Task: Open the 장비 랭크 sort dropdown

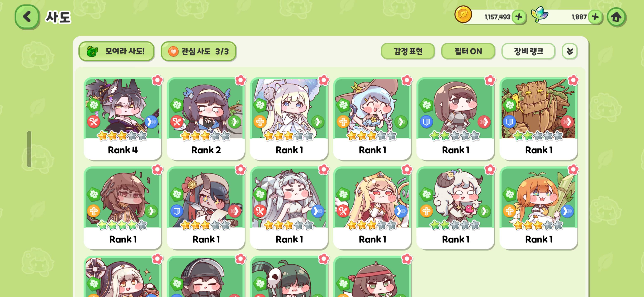Action: 528,51
